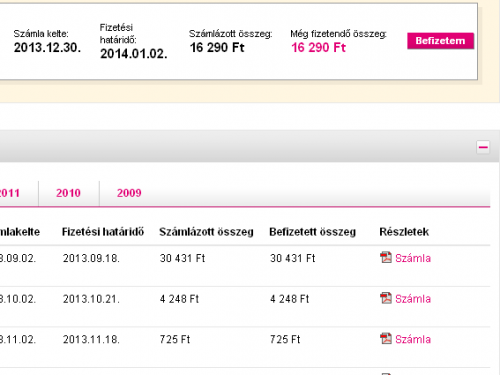Click 30 431 Ft in Befizetett összeg column

tap(293, 258)
